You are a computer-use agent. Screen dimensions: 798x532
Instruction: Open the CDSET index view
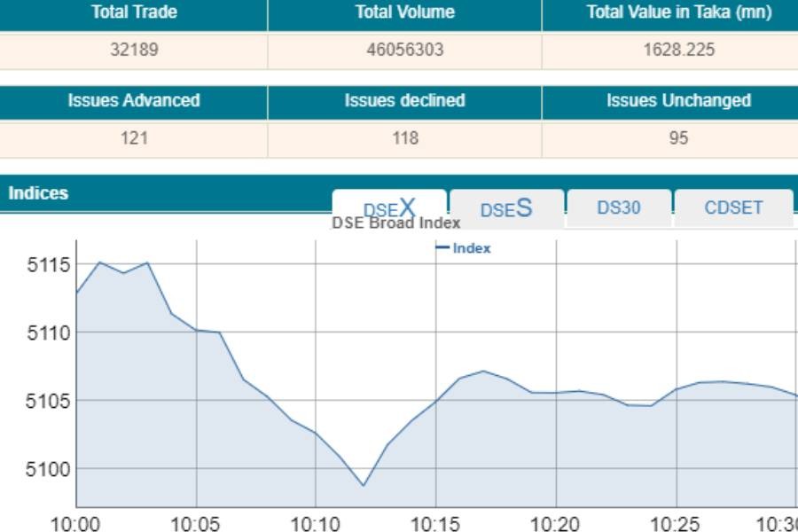pos(732,207)
